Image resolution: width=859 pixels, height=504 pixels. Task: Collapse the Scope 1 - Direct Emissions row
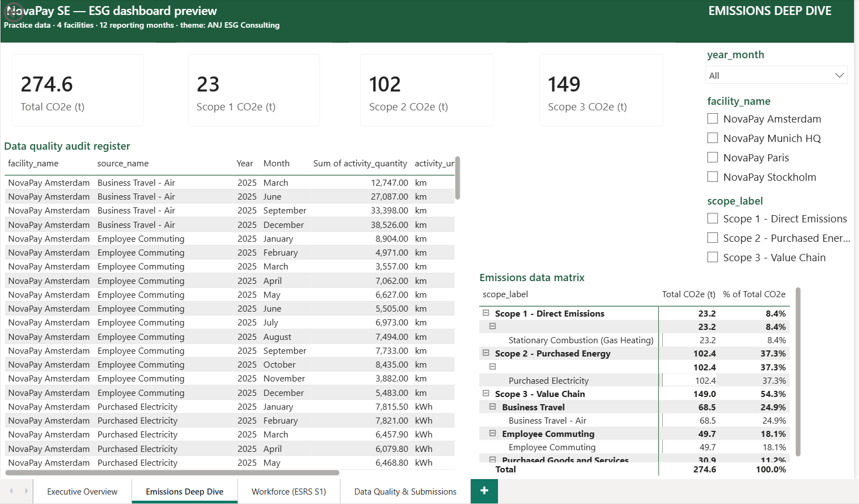pyautogui.click(x=486, y=313)
